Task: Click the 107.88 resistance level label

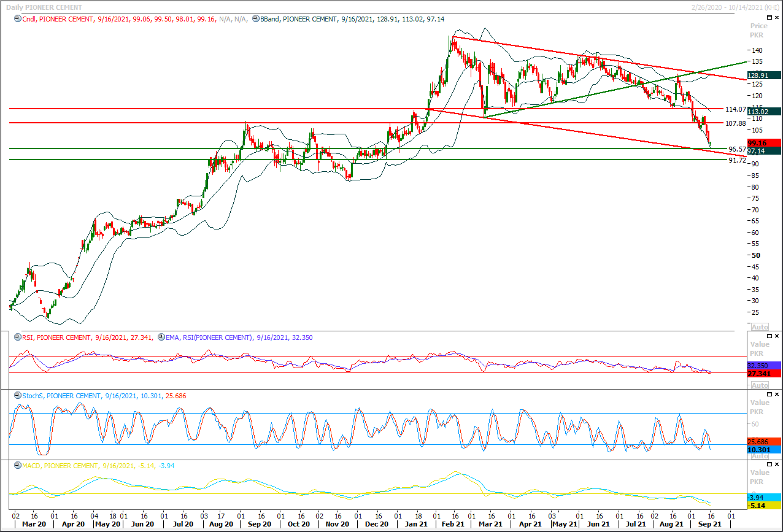Action: pos(735,123)
